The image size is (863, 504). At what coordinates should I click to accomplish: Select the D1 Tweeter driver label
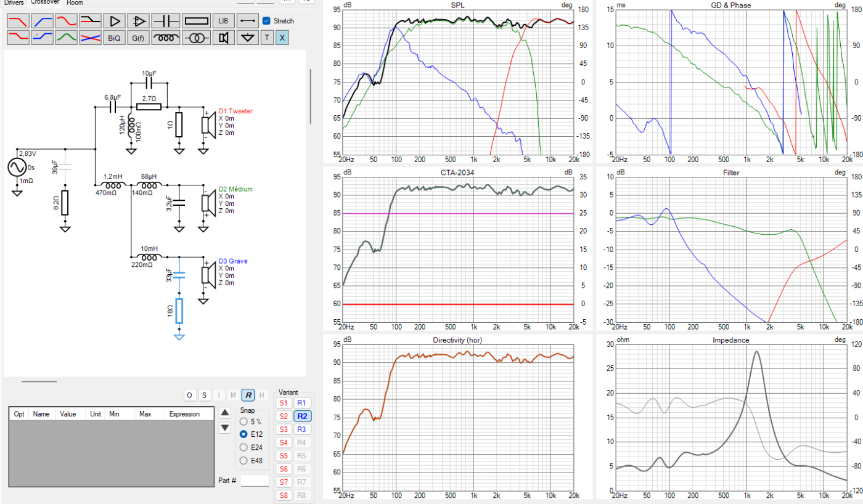[235, 111]
